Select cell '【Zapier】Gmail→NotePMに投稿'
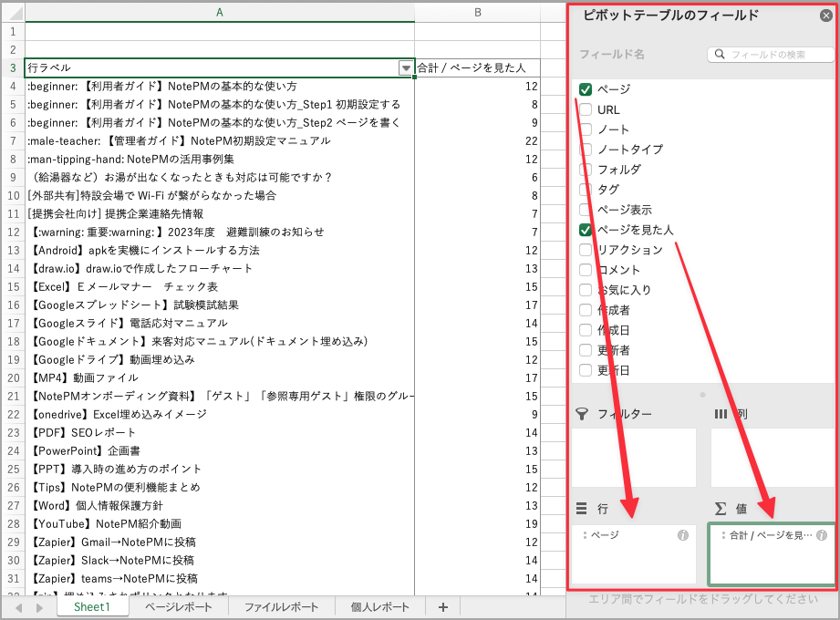This screenshot has width=840, height=620. 220,542
